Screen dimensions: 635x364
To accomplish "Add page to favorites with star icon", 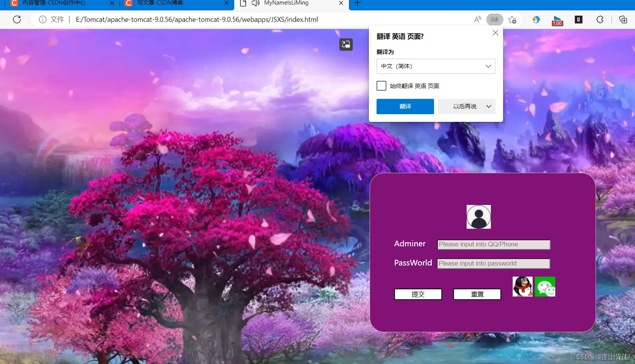I will click(x=513, y=19).
